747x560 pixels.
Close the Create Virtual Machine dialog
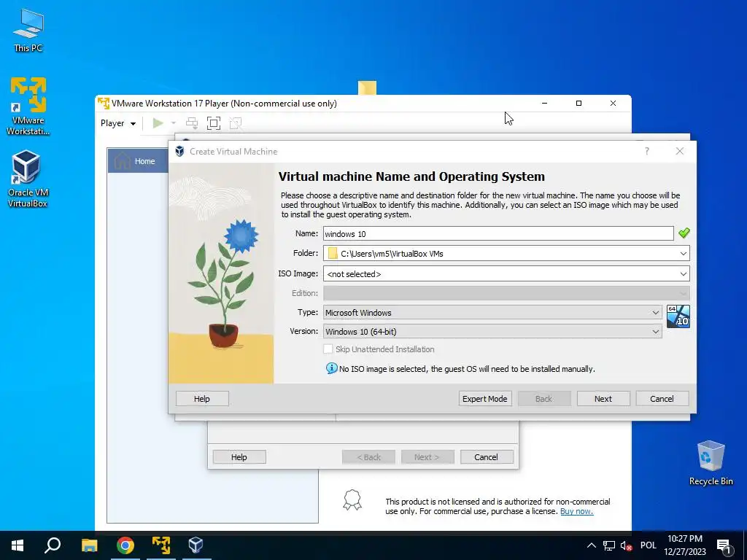680,151
